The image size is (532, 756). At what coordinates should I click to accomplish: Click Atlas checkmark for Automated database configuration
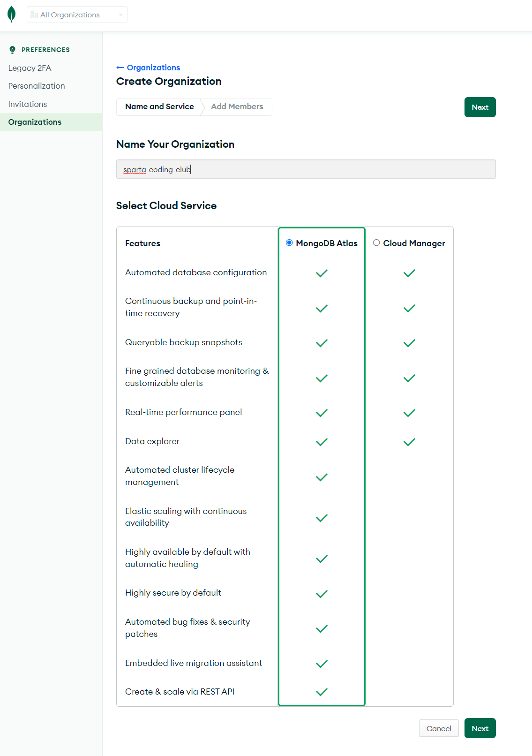click(322, 273)
